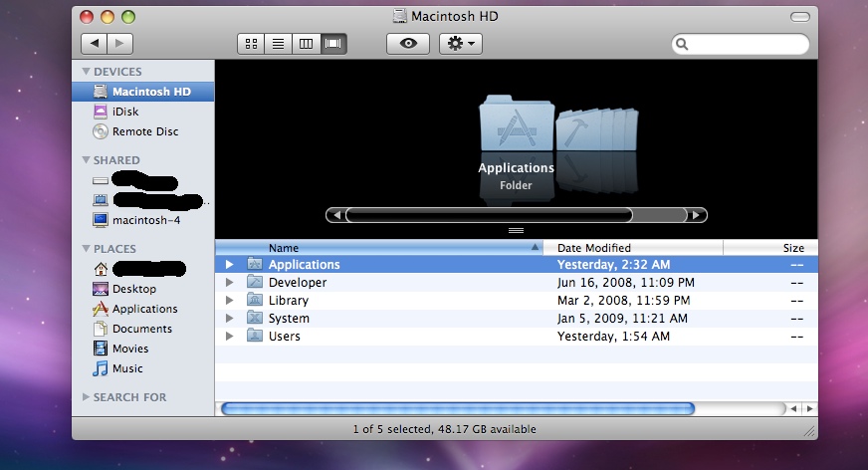Click the horizontal scrollbar thumb in the list

click(x=458, y=408)
